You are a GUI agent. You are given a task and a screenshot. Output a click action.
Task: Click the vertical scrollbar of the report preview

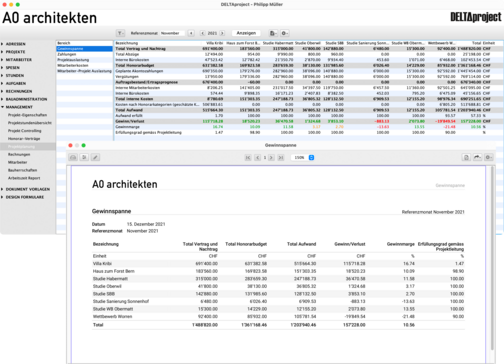click(x=492, y=258)
